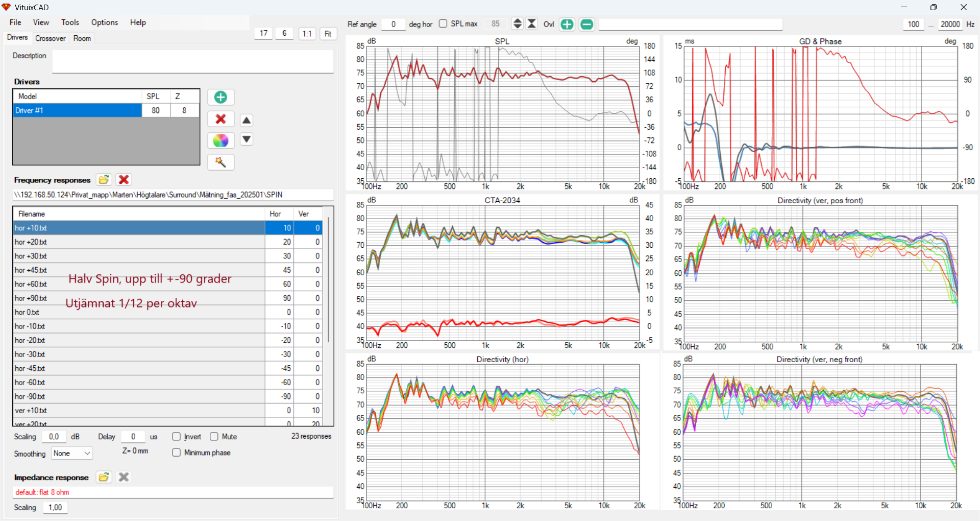980x521 pixels.
Task: Select the hor -45.txt response row
Action: pyautogui.click(x=167, y=368)
